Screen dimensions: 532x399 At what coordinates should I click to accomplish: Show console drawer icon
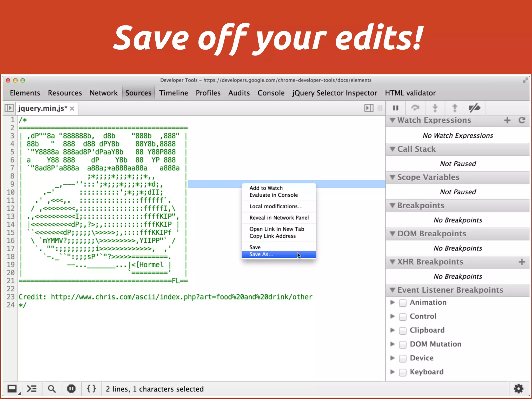click(32, 389)
